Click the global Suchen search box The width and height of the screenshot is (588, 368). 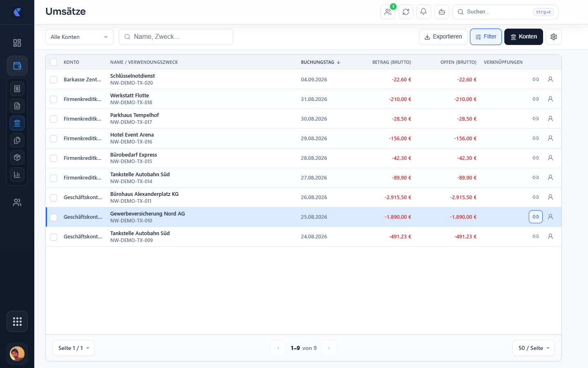coord(506,12)
